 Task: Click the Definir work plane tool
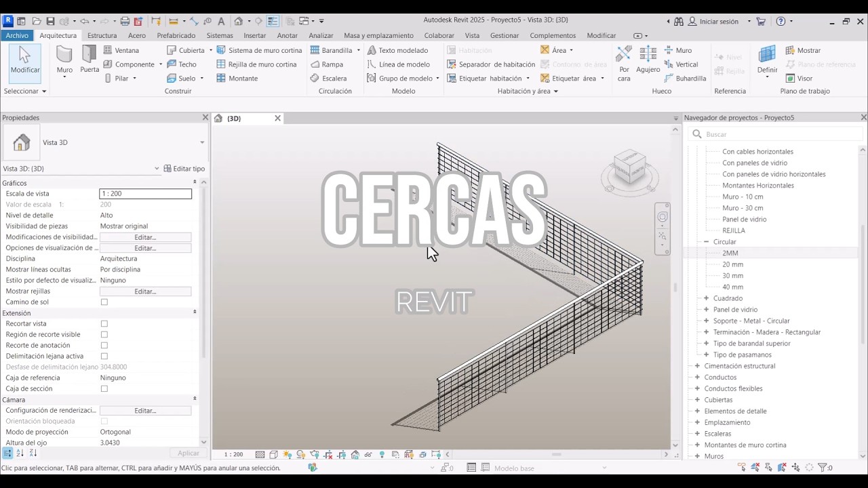pyautogui.click(x=767, y=62)
